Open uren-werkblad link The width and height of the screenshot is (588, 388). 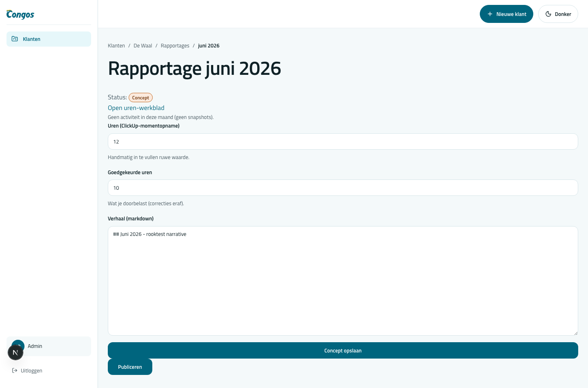pyautogui.click(x=136, y=108)
